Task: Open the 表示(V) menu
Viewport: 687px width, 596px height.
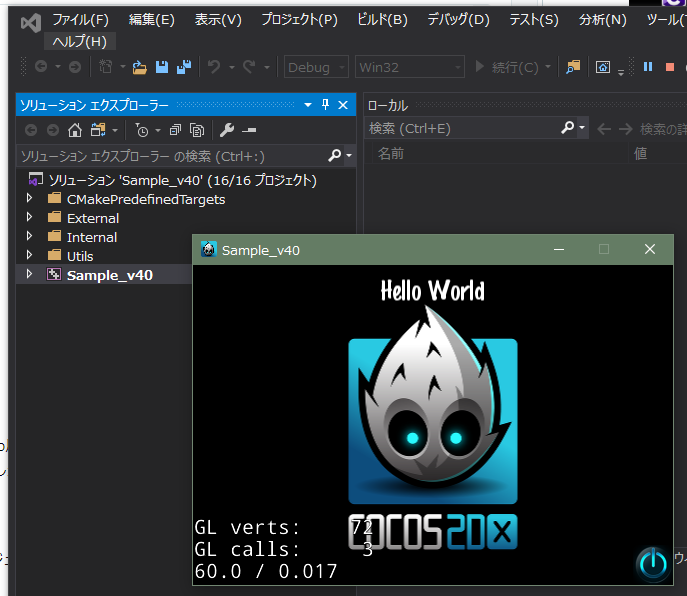Action: (x=218, y=20)
